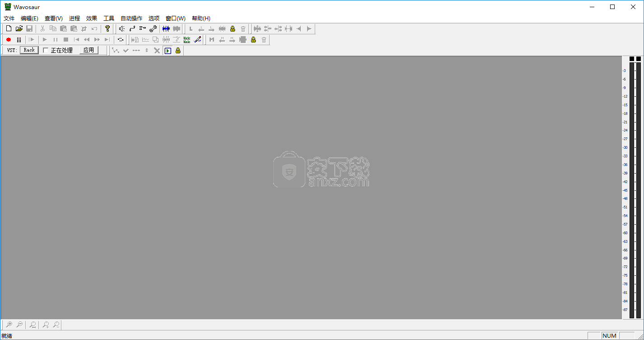Screen dimensions: 644x340
Task: Open the 工具 menu
Action: click(x=109, y=19)
